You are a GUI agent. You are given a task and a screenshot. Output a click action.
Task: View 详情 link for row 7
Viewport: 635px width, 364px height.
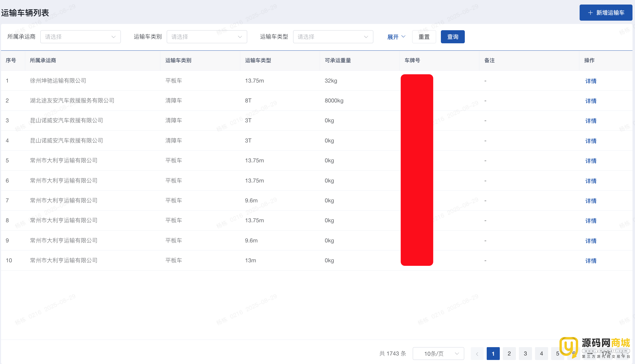tap(590, 201)
